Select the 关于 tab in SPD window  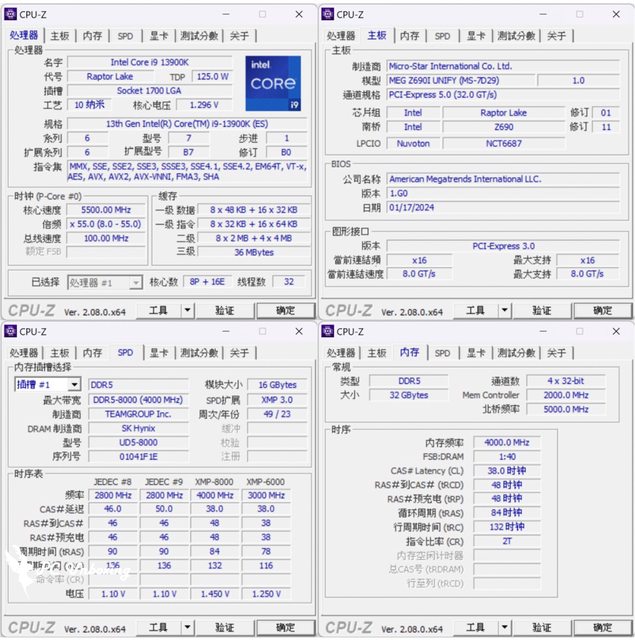(239, 352)
